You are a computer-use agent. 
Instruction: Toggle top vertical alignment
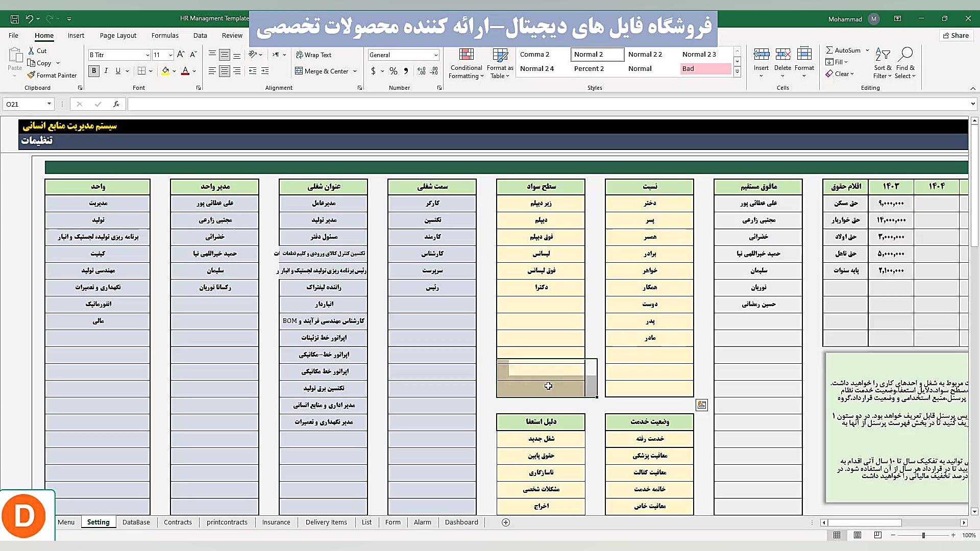(212, 55)
